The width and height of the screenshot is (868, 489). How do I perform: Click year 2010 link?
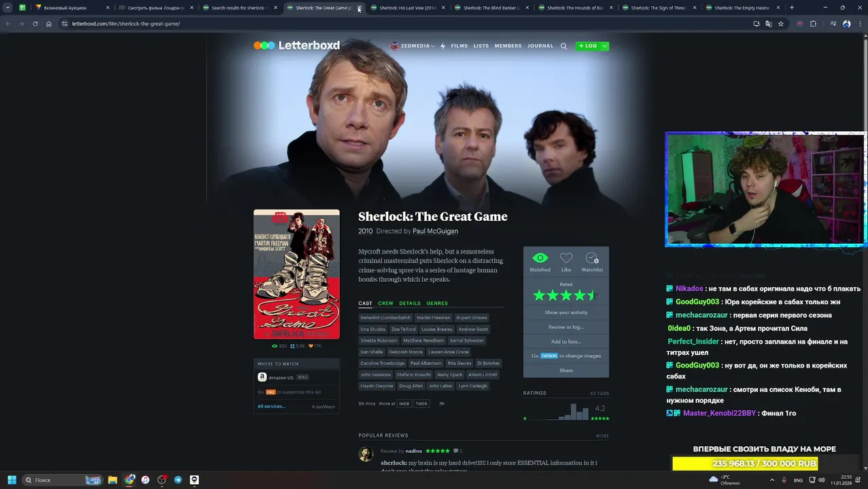(x=366, y=231)
